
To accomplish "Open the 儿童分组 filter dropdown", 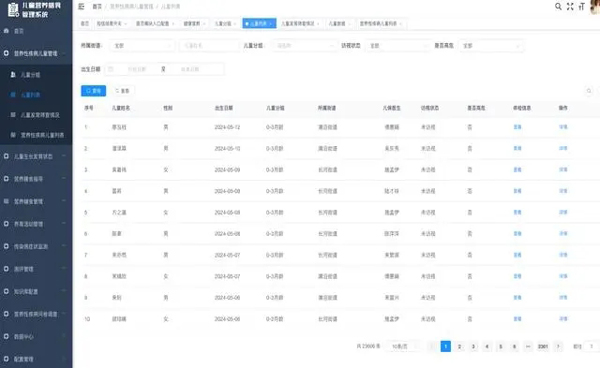I will tap(305, 46).
